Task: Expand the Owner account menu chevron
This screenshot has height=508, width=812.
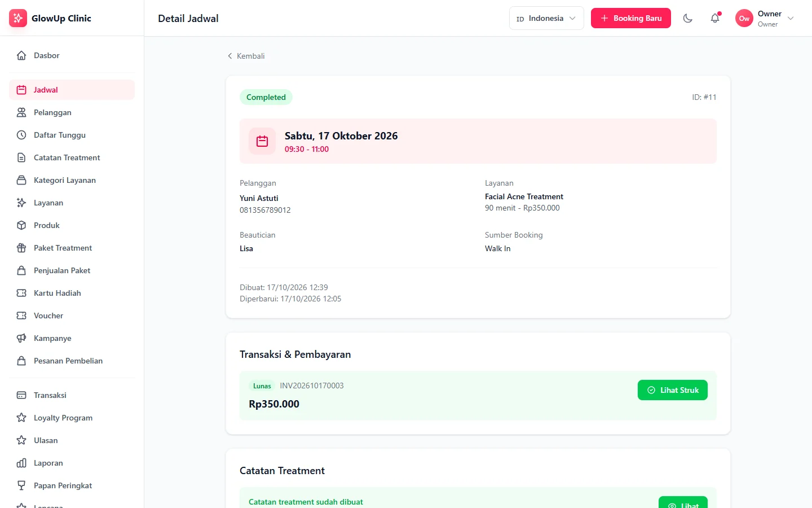Action: 791,18
